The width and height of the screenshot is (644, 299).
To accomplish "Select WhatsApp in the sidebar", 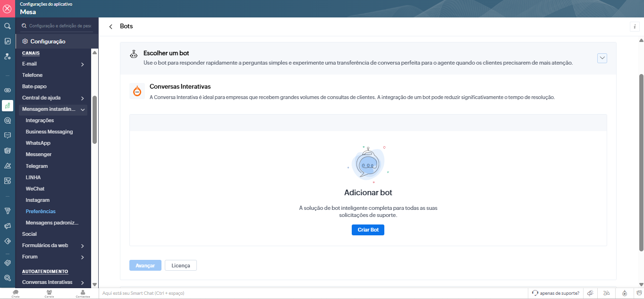I will click(x=38, y=143).
